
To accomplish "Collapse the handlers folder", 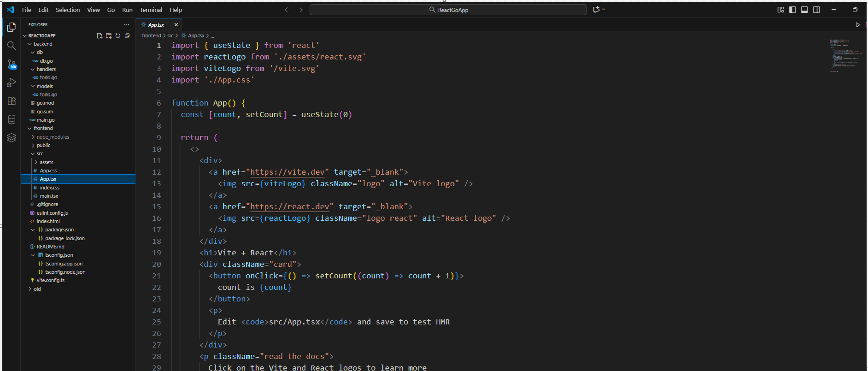I will click(33, 70).
